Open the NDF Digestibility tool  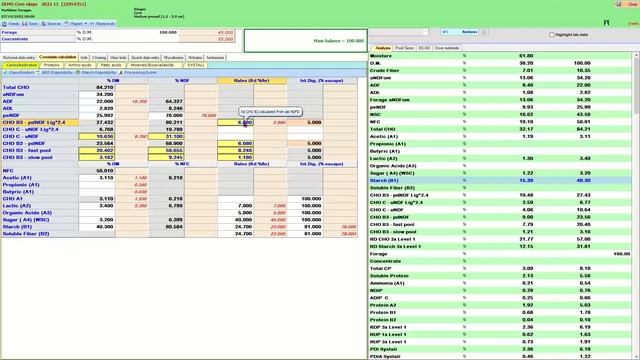click(55, 73)
